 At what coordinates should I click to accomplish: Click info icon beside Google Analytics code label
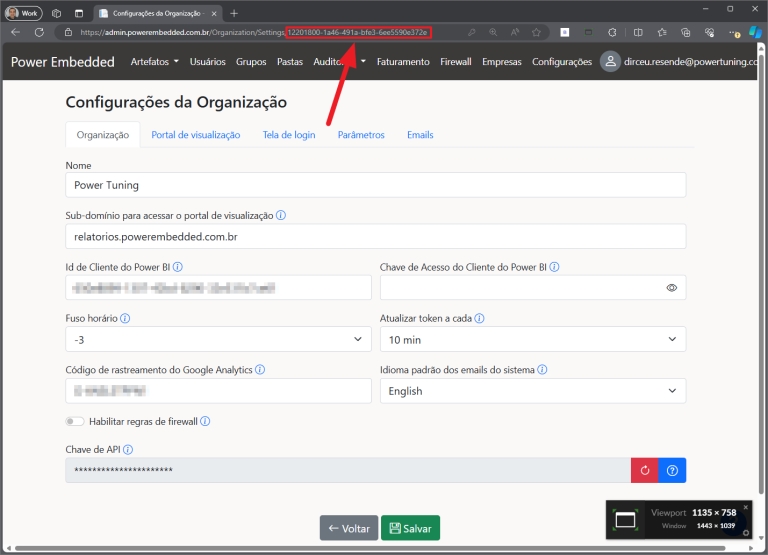click(260, 370)
